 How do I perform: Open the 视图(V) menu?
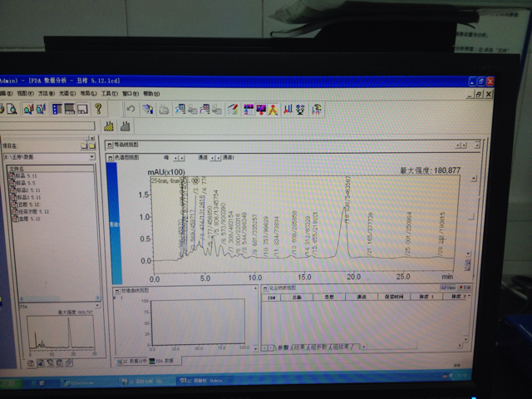pos(26,93)
